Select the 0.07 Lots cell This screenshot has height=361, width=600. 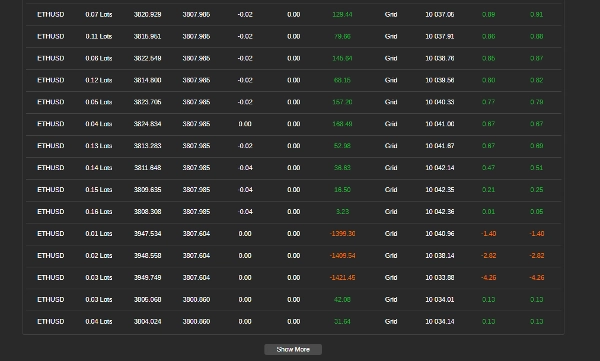(99, 15)
